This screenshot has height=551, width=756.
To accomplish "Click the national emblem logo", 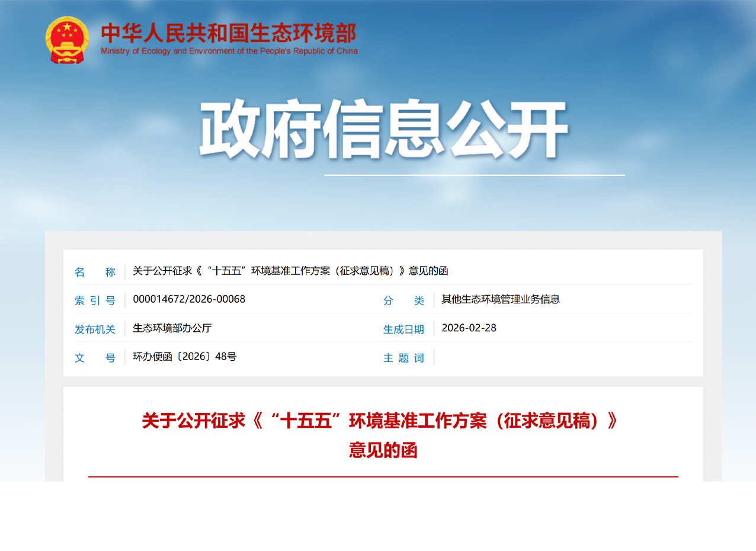I will [66, 40].
